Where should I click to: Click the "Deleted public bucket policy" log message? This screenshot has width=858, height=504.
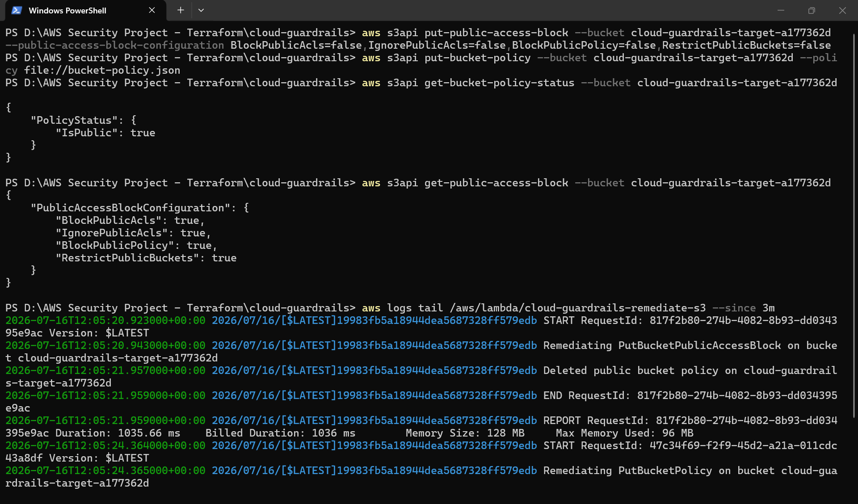pos(631,370)
